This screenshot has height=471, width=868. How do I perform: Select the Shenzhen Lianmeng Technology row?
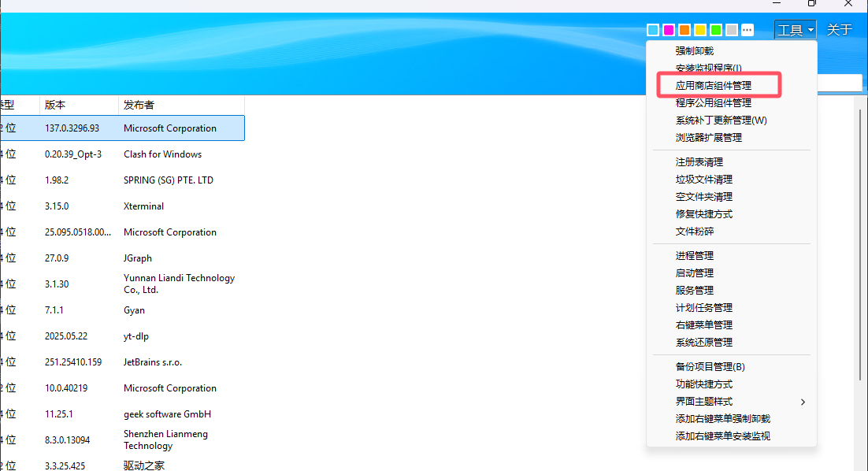122,440
